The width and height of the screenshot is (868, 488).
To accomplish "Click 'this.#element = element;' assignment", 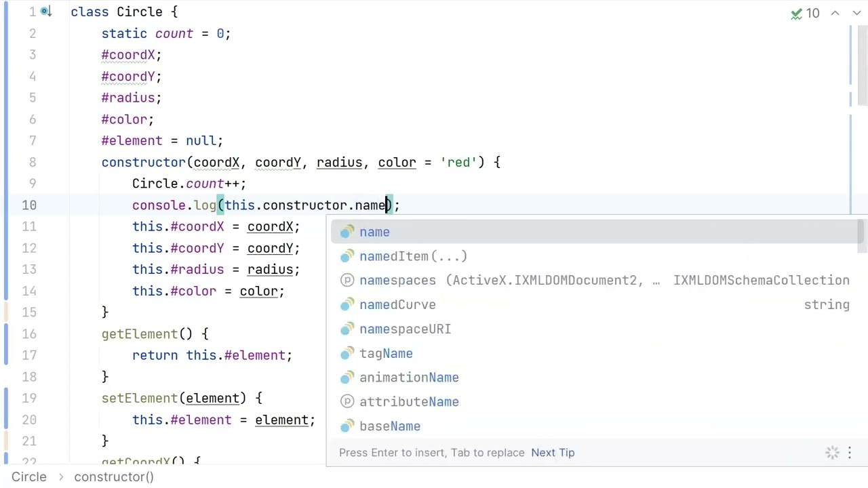I will click(x=224, y=420).
